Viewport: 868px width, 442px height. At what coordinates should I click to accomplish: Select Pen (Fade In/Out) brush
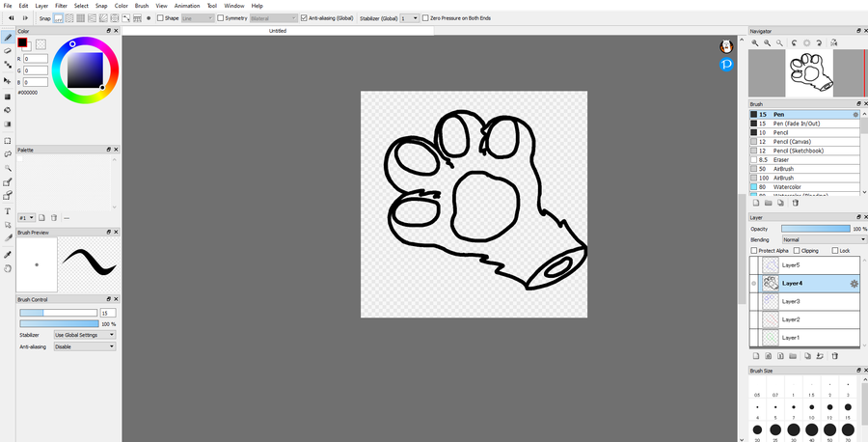pyautogui.click(x=804, y=124)
